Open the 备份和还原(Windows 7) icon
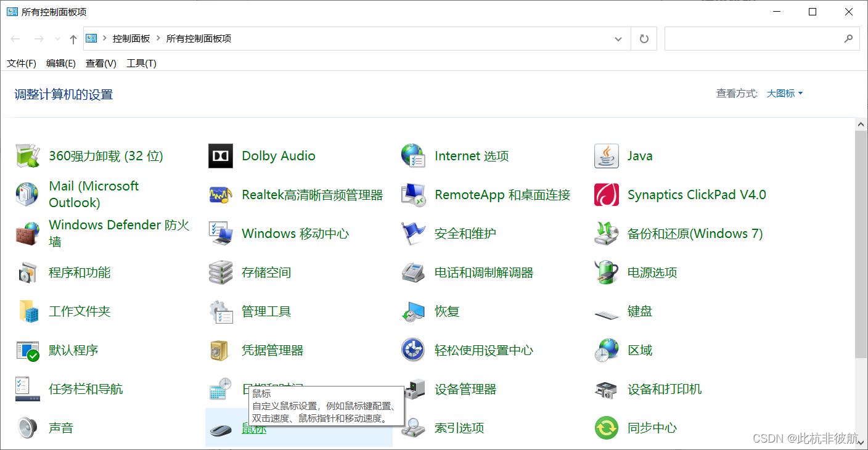The image size is (868, 450). click(606, 234)
